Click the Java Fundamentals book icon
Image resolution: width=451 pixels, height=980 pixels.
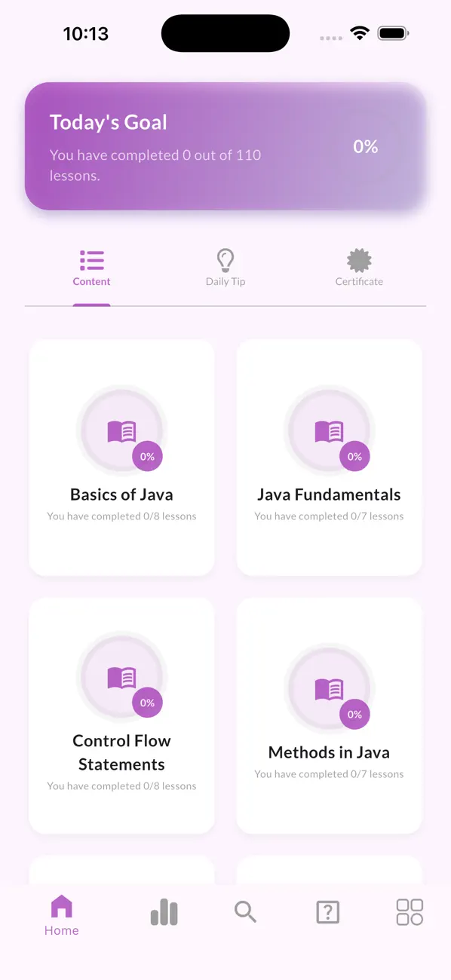coord(329,430)
